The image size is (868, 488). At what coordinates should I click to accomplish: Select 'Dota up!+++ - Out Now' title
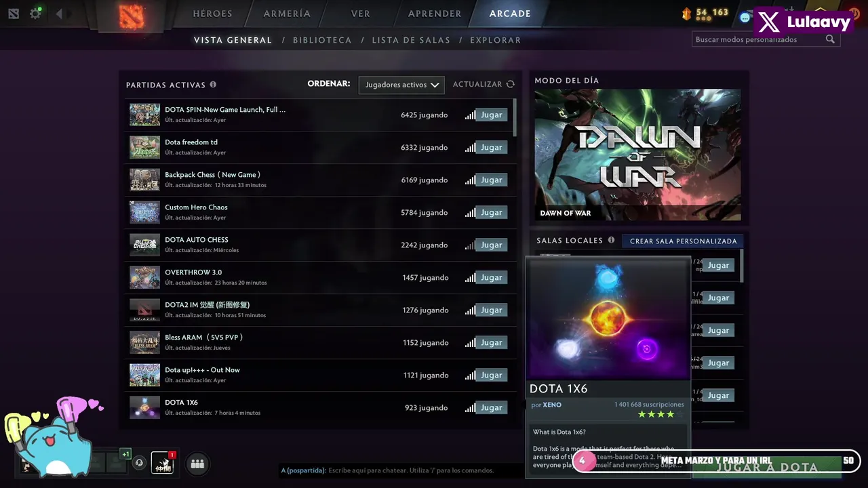202,370
